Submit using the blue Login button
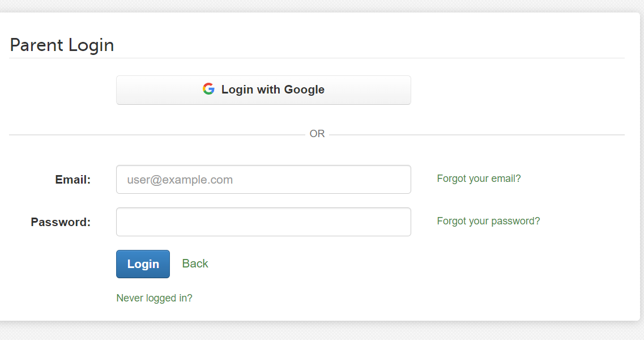644x340 pixels. point(143,264)
